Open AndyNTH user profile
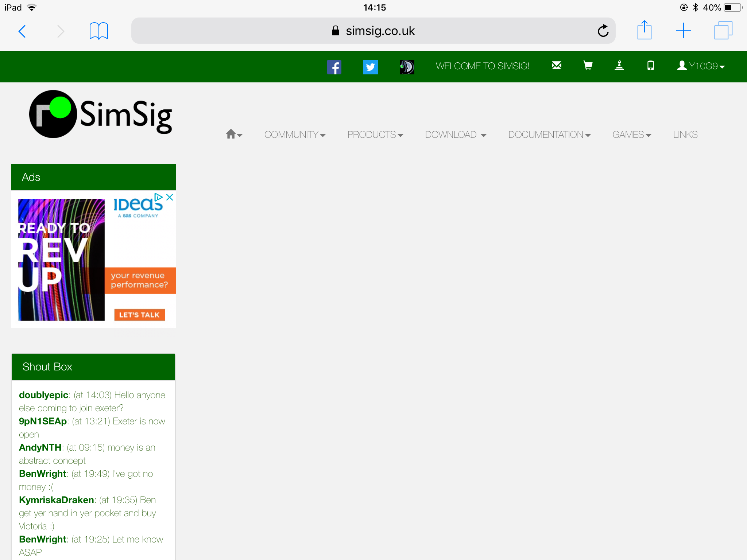Image resolution: width=747 pixels, height=560 pixels. click(x=40, y=447)
